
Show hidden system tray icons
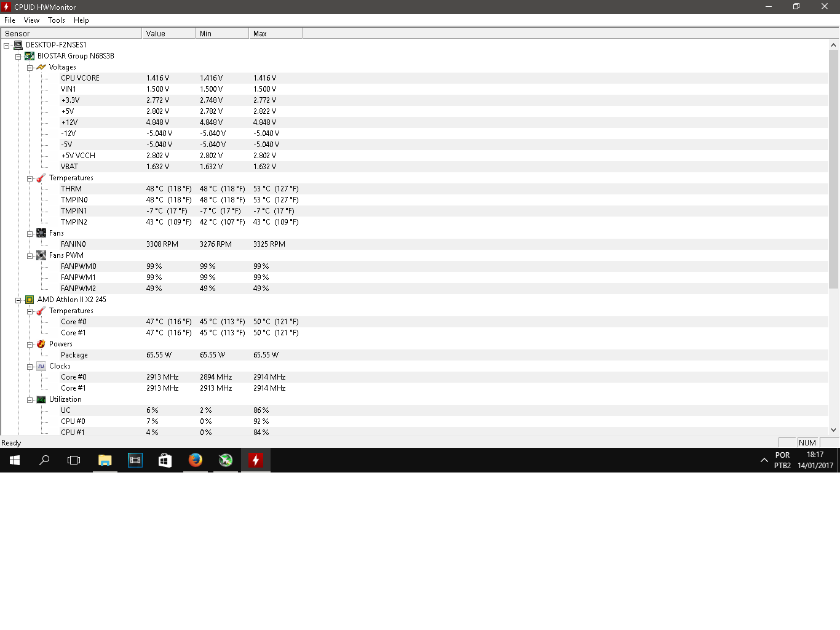click(764, 460)
